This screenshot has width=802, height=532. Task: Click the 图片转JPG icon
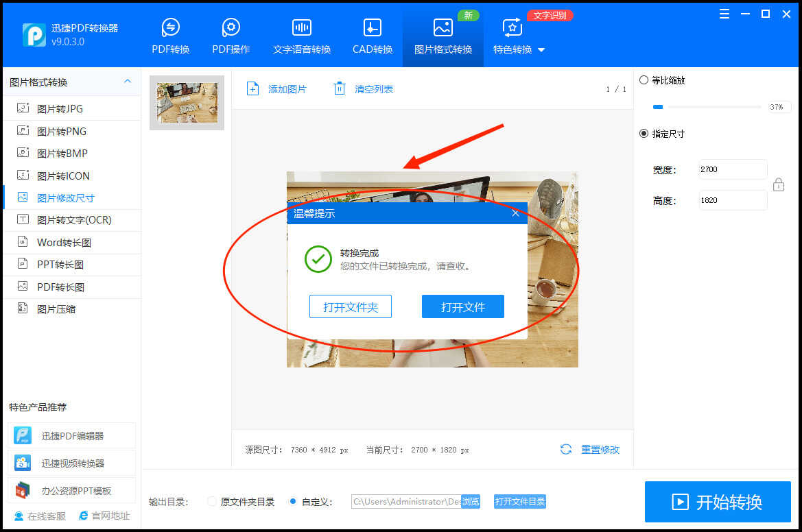23,108
